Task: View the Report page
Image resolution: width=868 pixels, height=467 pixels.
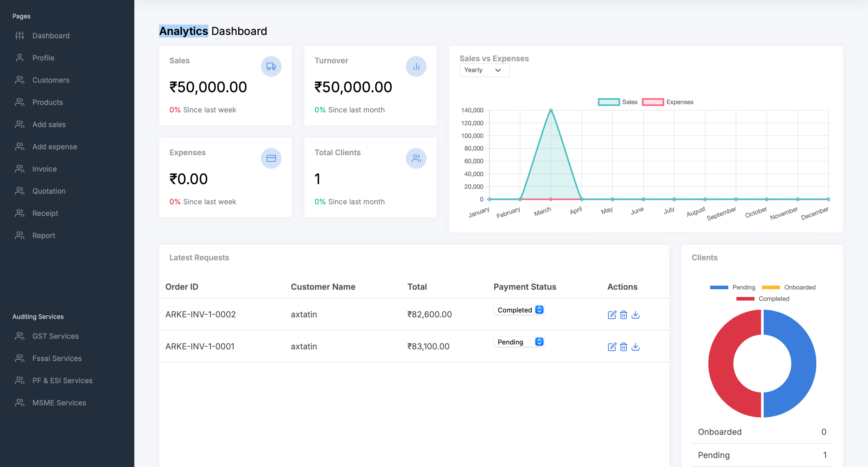Action: coord(43,235)
